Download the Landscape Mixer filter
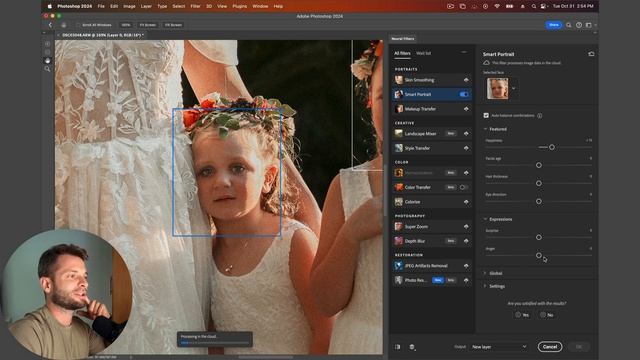The image size is (640, 360). point(466,134)
